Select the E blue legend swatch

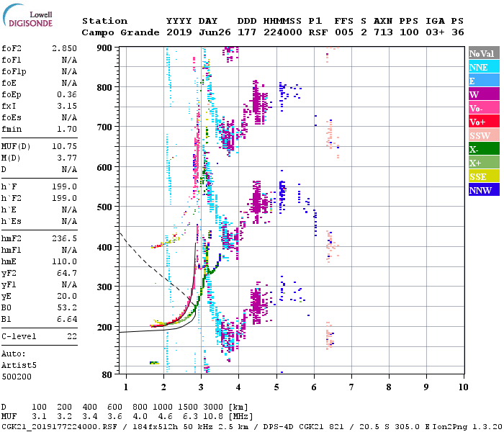point(484,81)
